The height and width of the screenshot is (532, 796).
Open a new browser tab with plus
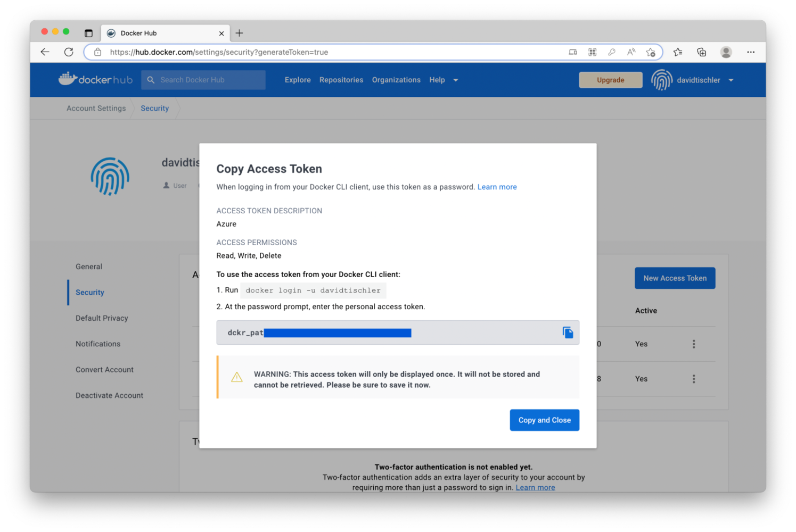[240, 33]
